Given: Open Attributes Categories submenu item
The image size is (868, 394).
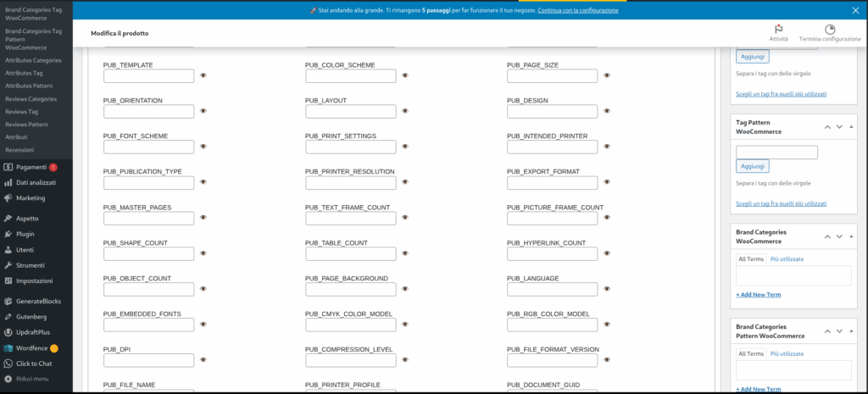Looking at the screenshot, I should coord(33,60).
